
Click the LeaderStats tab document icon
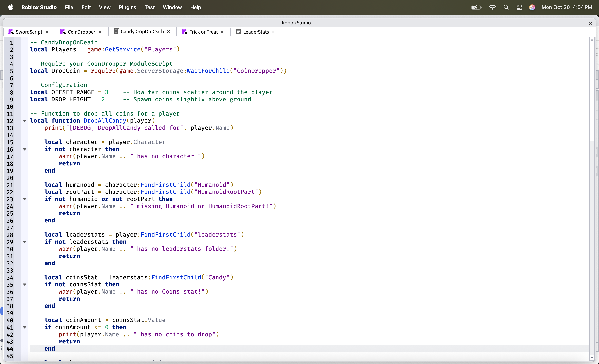pos(238,32)
